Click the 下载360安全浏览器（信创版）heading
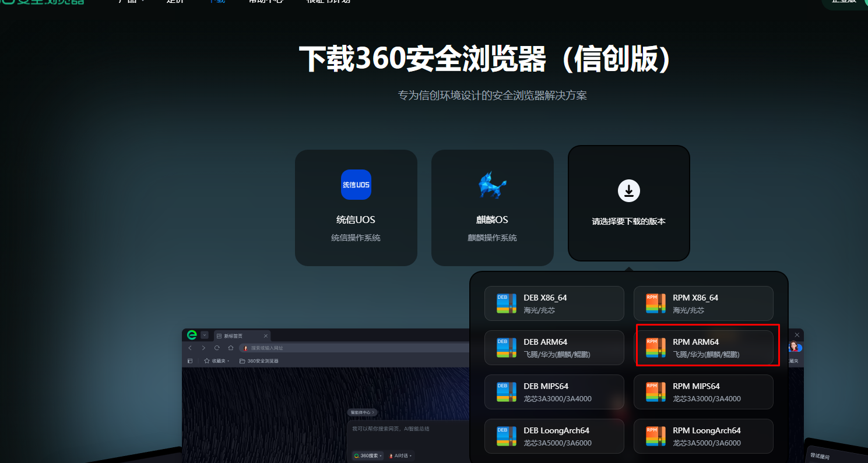868x463 pixels. pos(485,59)
